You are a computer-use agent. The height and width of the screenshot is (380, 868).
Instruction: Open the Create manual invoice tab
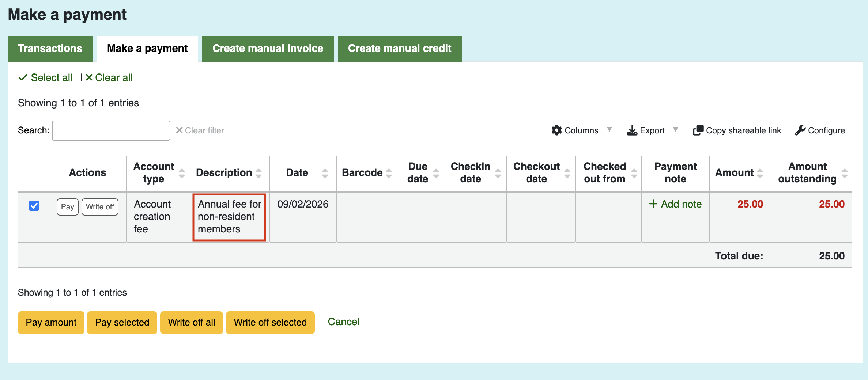pyautogui.click(x=268, y=49)
